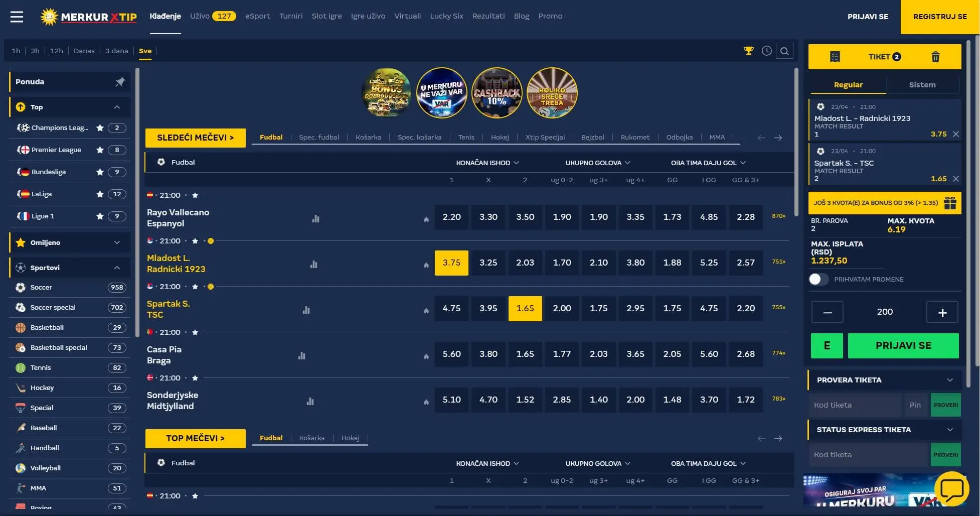Collapse the Sportovi section
980x516 pixels.
[x=117, y=268]
